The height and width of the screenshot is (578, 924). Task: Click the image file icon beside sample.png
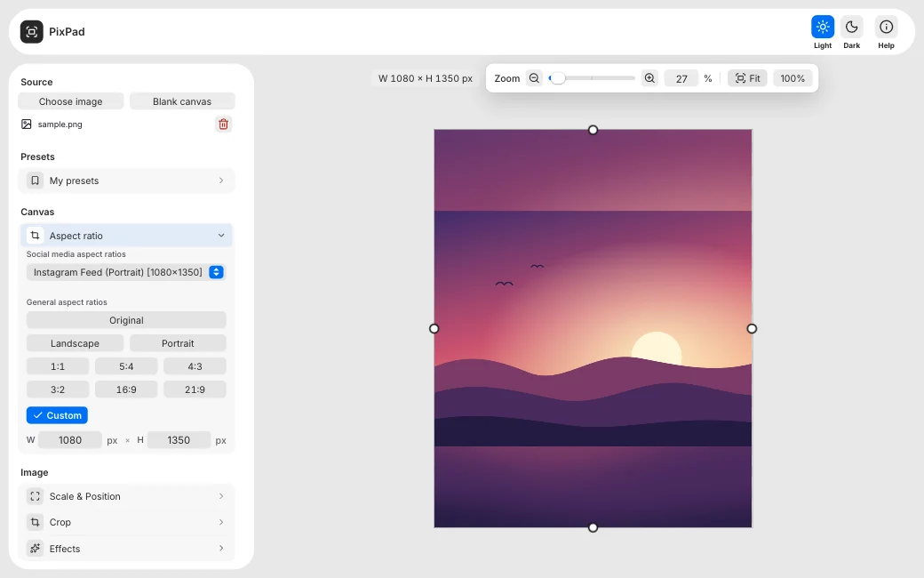click(x=27, y=124)
